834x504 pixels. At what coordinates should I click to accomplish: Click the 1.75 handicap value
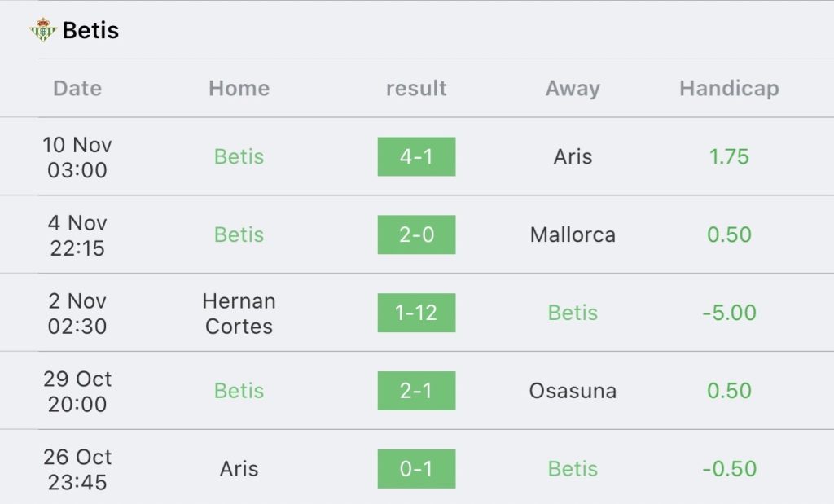point(729,157)
